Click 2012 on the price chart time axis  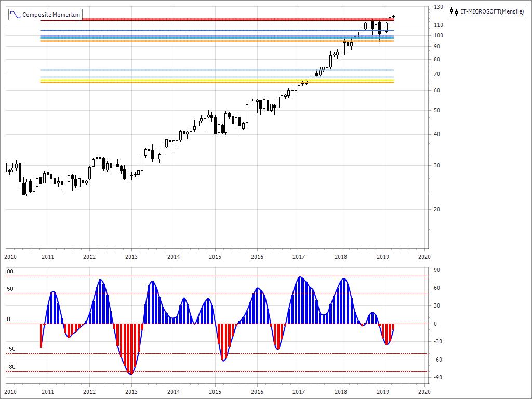pos(89,257)
